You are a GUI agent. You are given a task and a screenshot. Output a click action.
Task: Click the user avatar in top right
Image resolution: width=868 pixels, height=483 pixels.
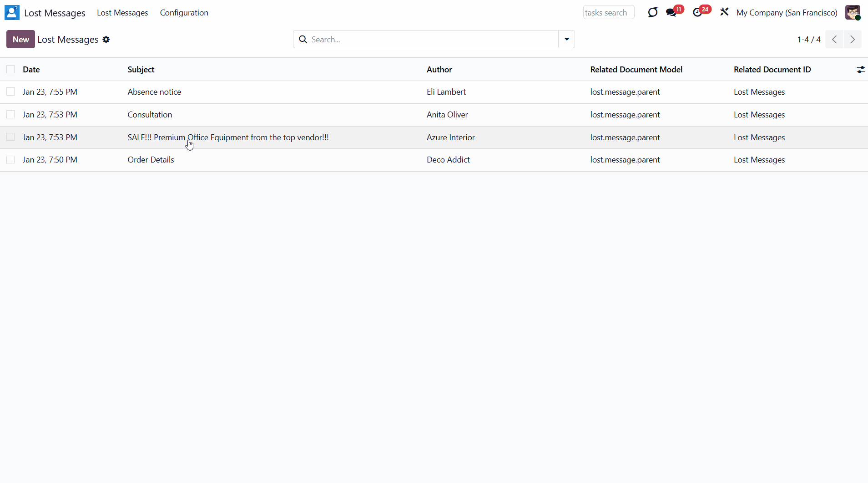pyautogui.click(x=853, y=13)
